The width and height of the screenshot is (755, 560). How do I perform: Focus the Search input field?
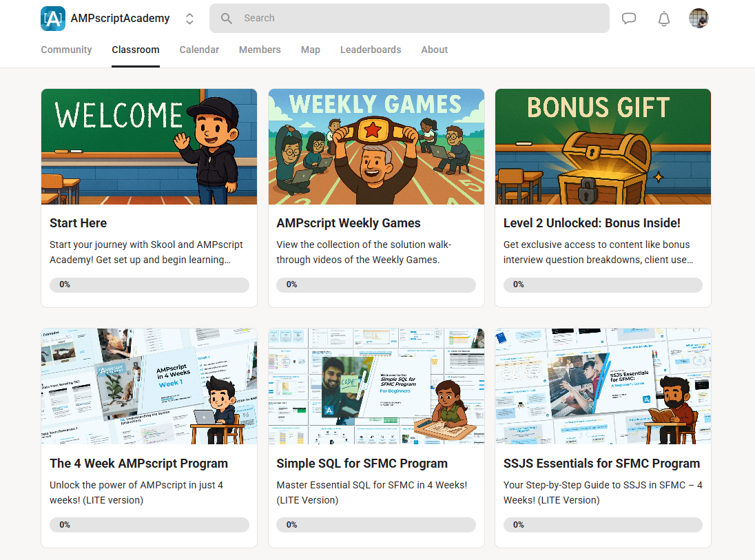[x=409, y=19]
